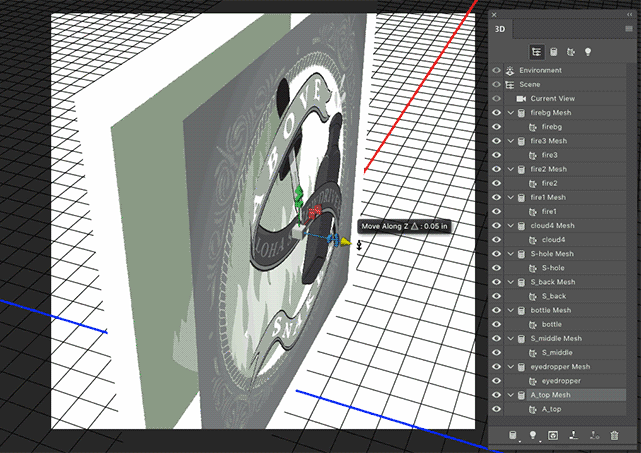This screenshot has width=641, height=453.
Task: Hide the S_back material sublayer
Action: click(x=496, y=296)
